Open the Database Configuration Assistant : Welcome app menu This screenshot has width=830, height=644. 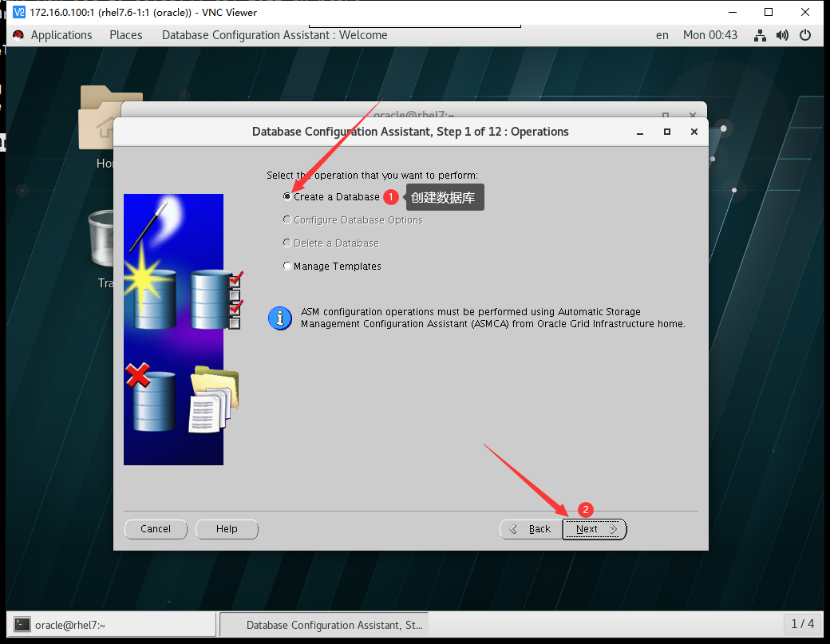click(x=275, y=35)
